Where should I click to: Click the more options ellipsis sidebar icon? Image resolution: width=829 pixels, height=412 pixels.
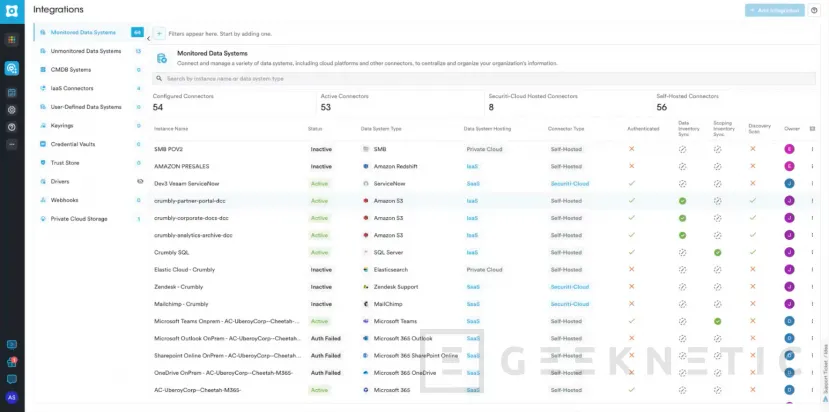(x=12, y=144)
